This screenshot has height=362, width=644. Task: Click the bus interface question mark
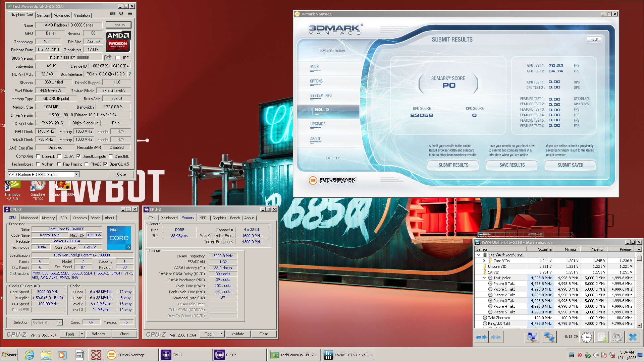pos(130,74)
